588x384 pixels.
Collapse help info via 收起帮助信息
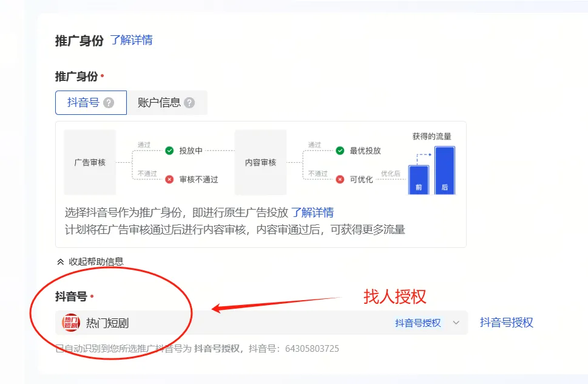90,262
